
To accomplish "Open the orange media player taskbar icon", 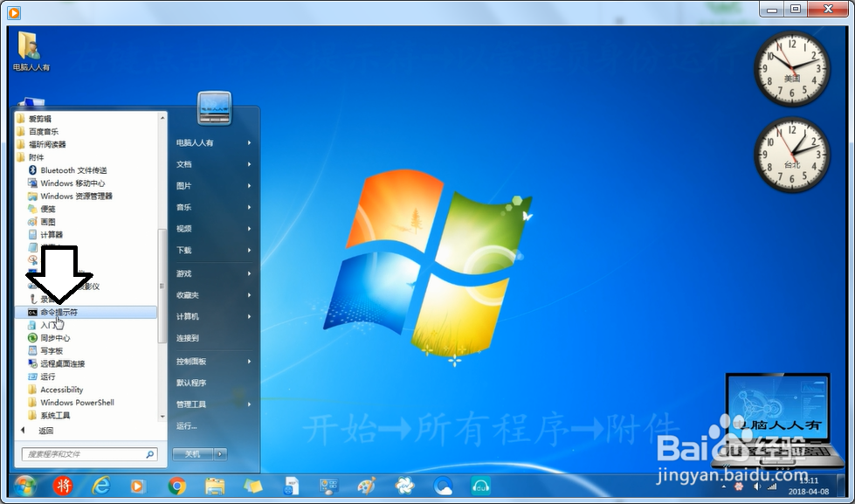I will pyautogui.click(x=139, y=486).
